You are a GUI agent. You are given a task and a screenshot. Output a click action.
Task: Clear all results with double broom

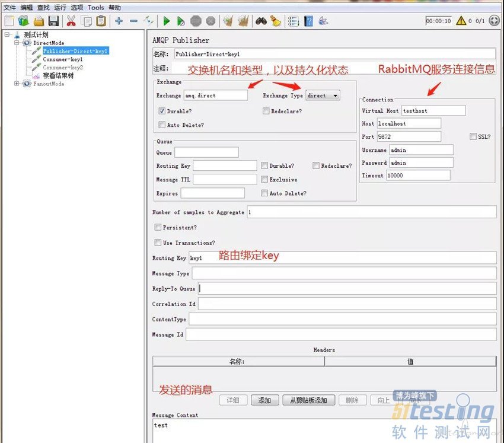tap(243, 21)
